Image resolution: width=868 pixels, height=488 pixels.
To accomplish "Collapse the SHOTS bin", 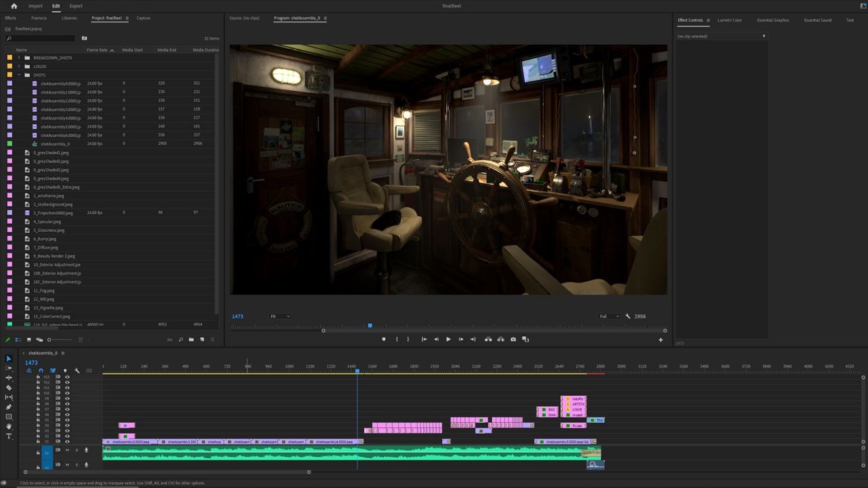I will tap(19, 75).
